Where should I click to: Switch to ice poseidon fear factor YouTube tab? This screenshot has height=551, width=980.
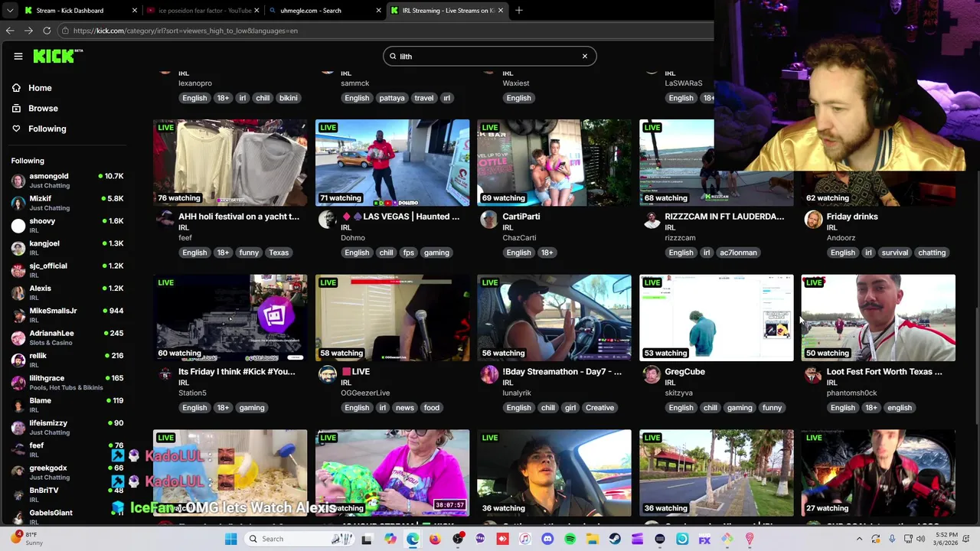pyautogui.click(x=201, y=11)
